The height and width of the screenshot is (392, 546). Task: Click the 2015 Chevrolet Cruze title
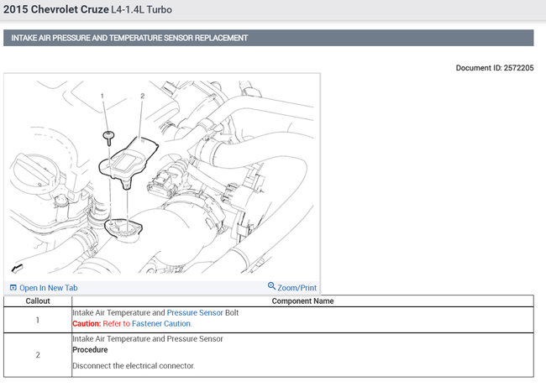coord(56,9)
